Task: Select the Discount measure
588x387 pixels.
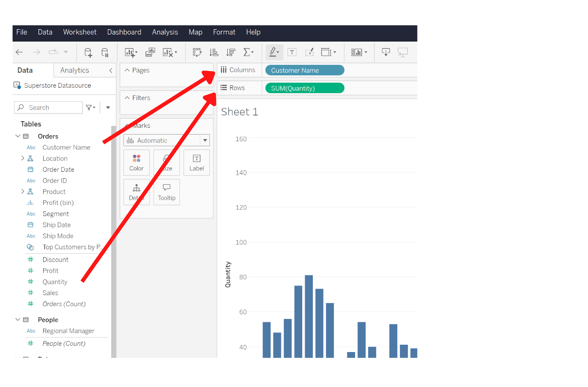Action: point(55,260)
